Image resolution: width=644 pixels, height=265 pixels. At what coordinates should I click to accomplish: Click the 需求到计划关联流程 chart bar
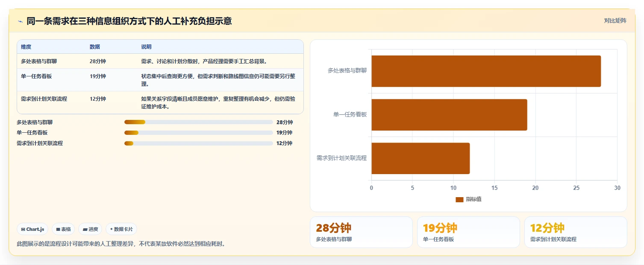pyautogui.click(x=421, y=158)
